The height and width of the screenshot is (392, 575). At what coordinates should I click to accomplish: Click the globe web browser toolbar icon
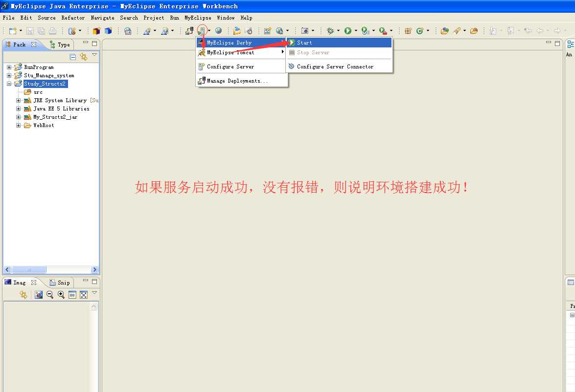click(x=219, y=31)
